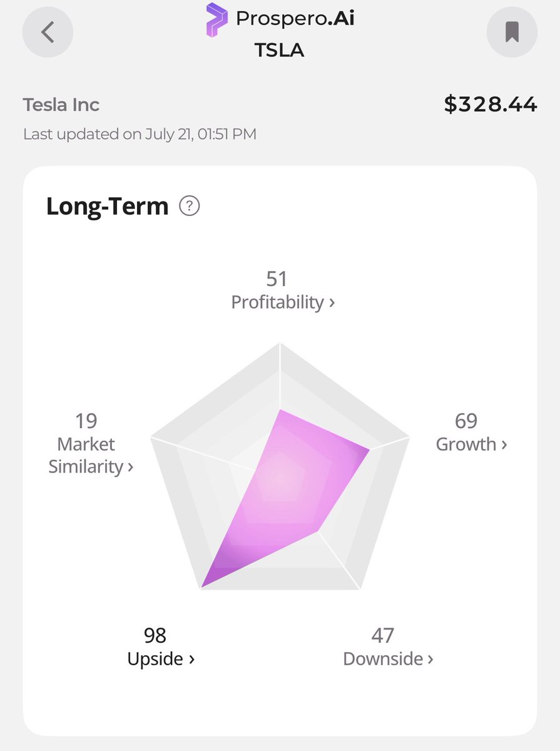Bookmark the TSLA stock
Viewport: 560px width, 751px height.
pyautogui.click(x=512, y=31)
